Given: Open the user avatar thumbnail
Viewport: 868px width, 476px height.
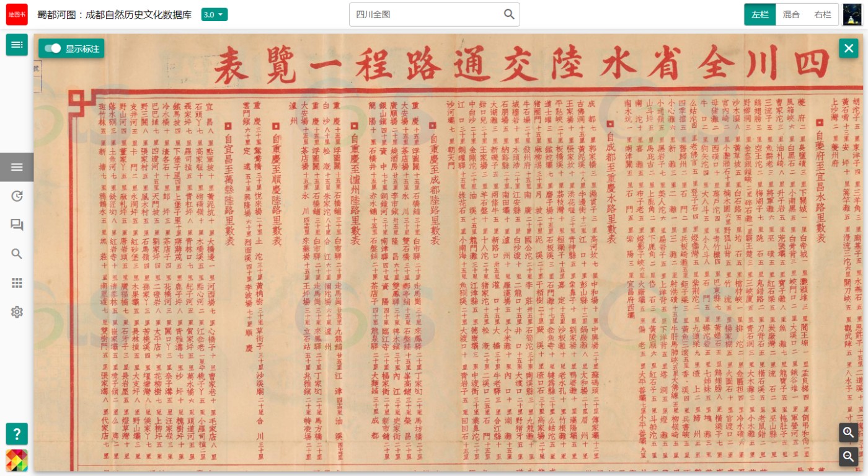Looking at the screenshot, I should 852,14.
